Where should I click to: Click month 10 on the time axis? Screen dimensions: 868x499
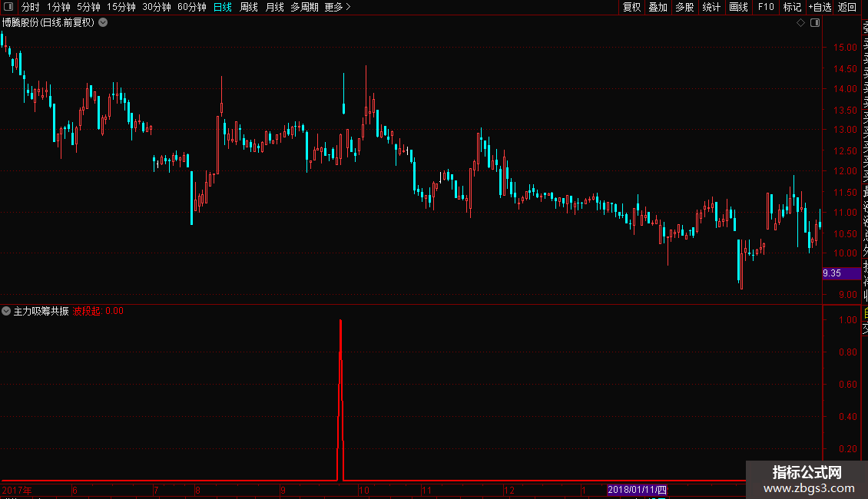click(363, 490)
